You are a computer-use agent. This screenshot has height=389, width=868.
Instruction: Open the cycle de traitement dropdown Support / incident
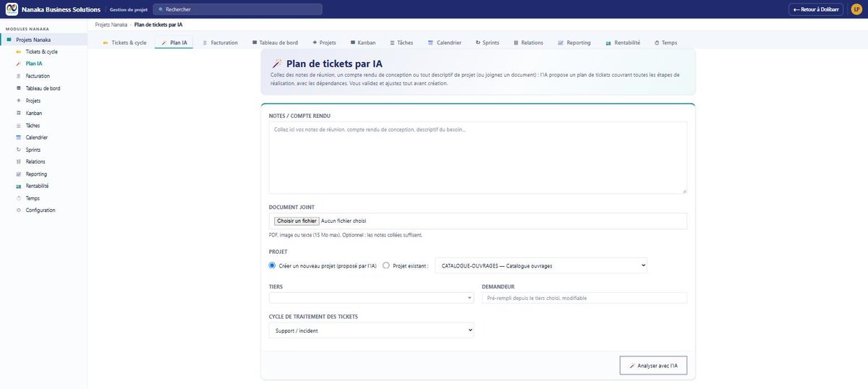pyautogui.click(x=371, y=330)
